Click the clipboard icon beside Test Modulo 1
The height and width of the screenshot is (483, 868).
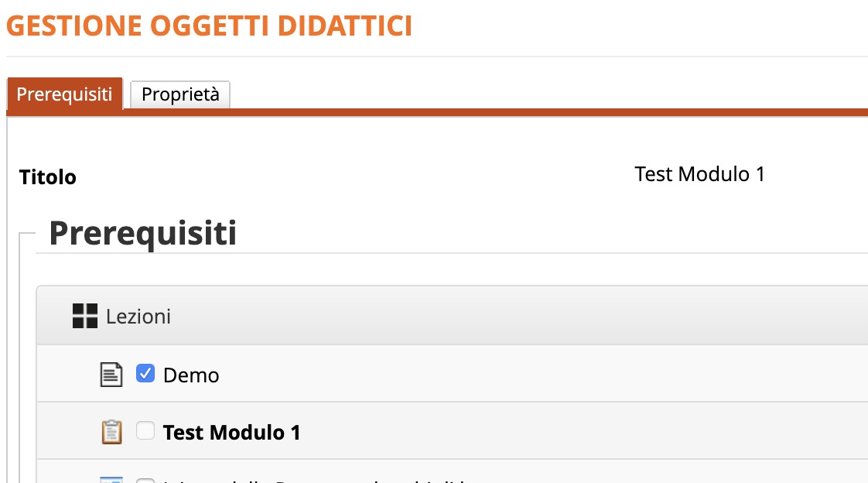112,431
